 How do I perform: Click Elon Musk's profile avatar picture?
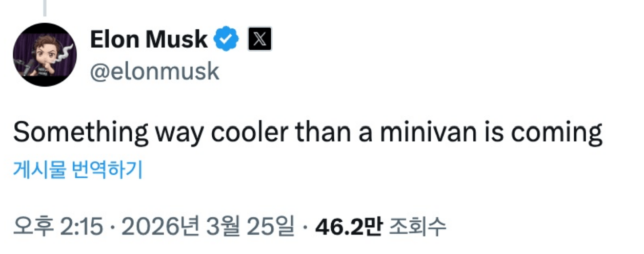tap(45, 54)
